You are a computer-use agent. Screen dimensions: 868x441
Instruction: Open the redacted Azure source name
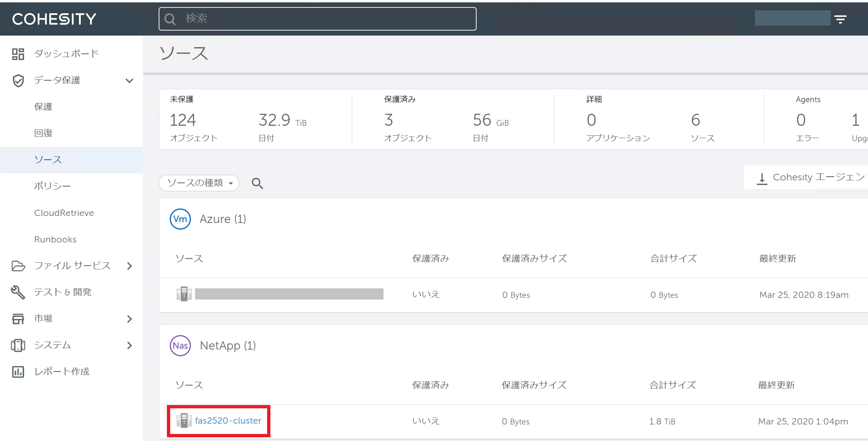tap(289, 294)
